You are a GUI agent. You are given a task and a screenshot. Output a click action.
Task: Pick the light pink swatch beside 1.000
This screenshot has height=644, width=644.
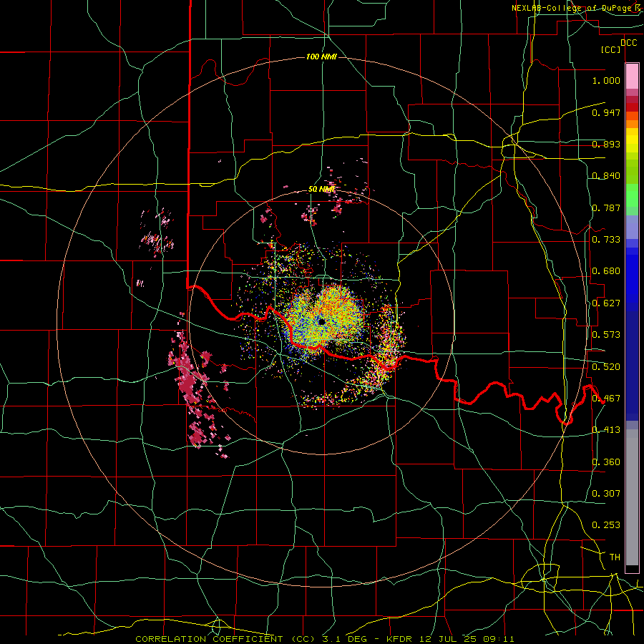(x=632, y=77)
